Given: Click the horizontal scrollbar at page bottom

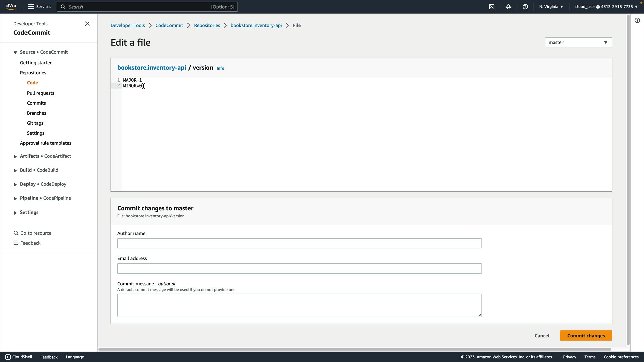Looking at the screenshot, I should coord(354,349).
